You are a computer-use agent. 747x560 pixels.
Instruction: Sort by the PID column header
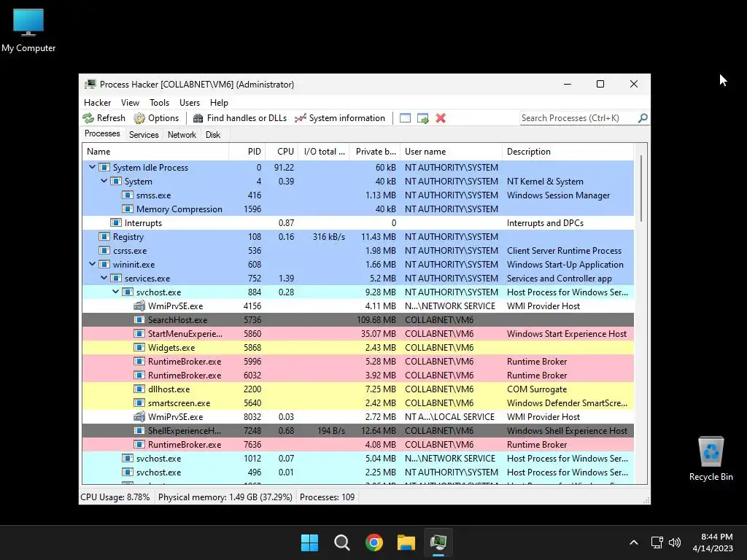click(247, 152)
